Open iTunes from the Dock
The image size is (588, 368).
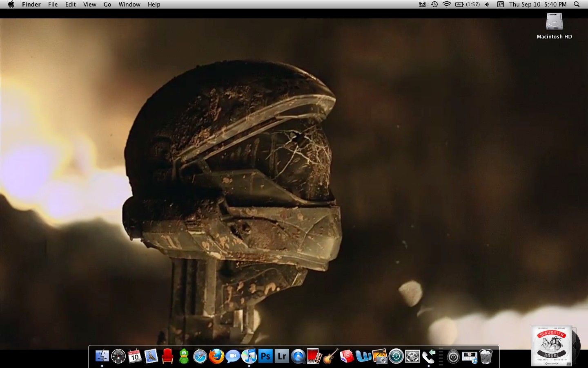tap(249, 357)
